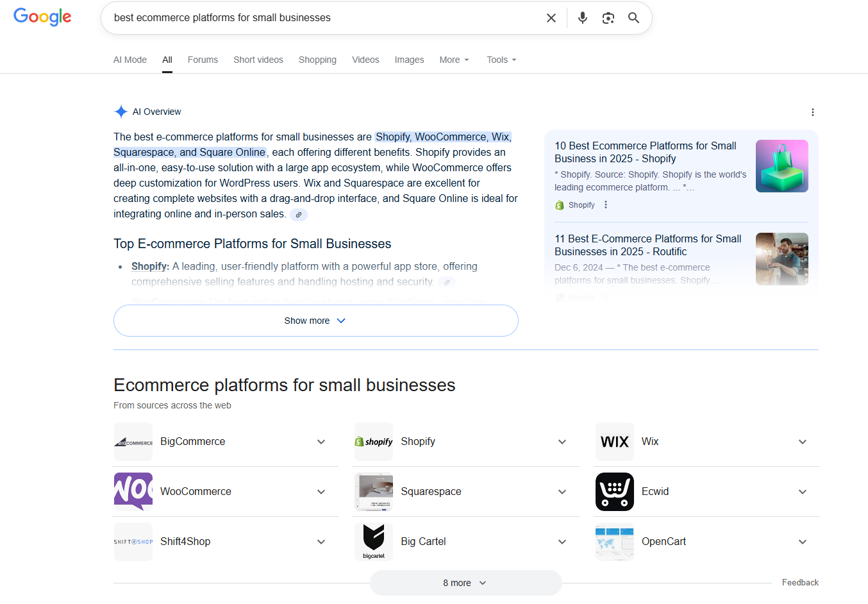Click Show more in AI Overview
Screen dimensions: 868x604
[x=315, y=321]
